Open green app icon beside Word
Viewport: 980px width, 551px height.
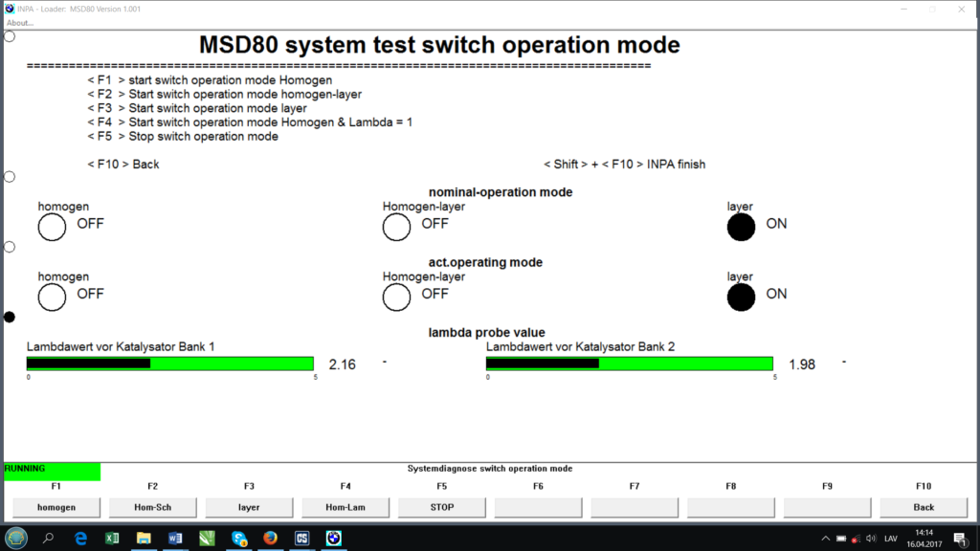207,538
